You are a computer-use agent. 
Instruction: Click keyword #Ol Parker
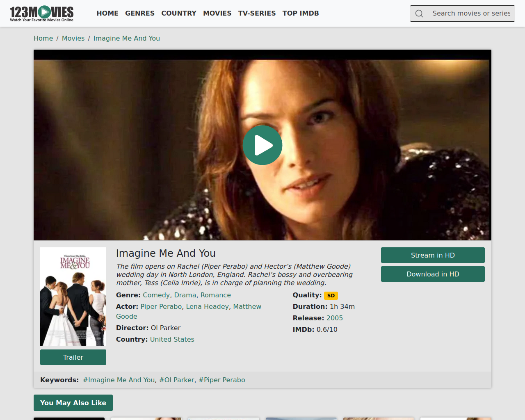click(177, 380)
